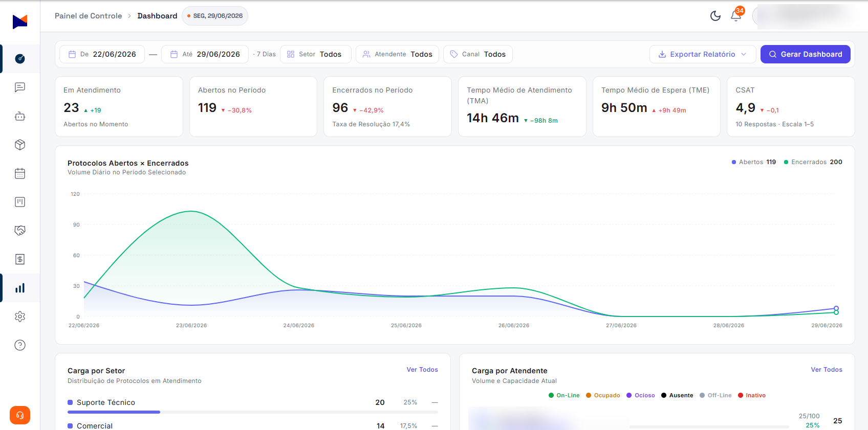This screenshot has width=868, height=430.
Task: Click the Em Atendimento value 23
Action: click(71, 108)
